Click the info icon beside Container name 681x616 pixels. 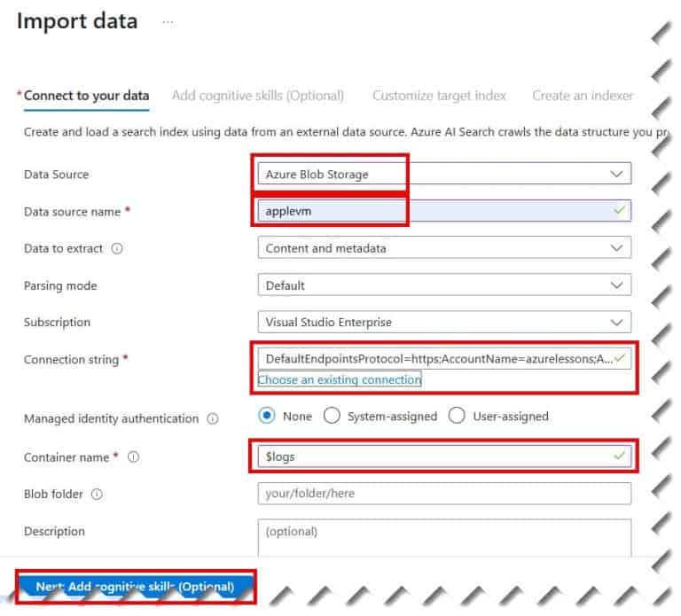pyautogui.click(x=133, y=457)
